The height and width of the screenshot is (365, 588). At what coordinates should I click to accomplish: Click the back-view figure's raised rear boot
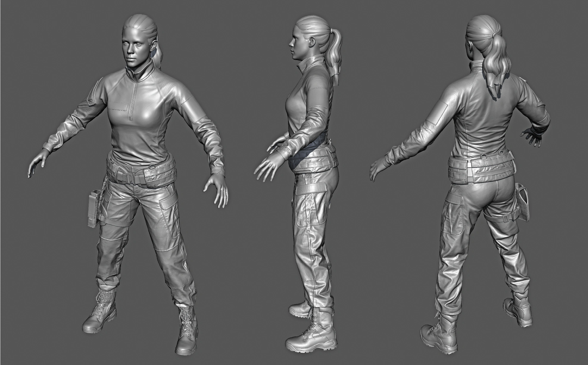[x=517, y=311]
